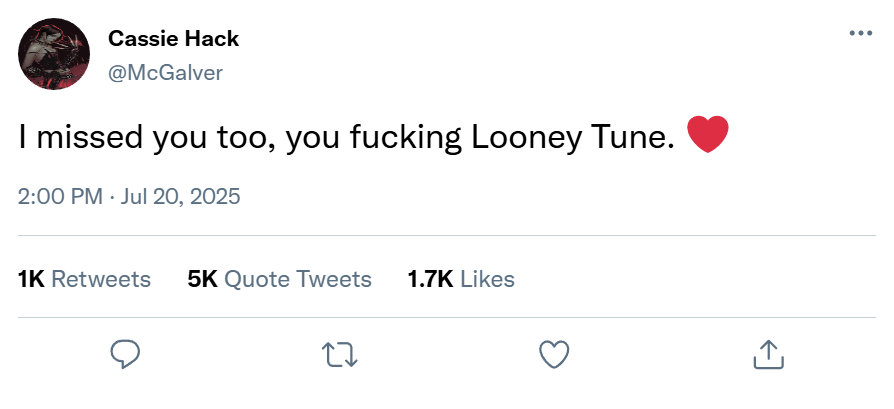Click the "1K" retweet count number
This screenshot has width=894, height=409.
pyautogui.click(x=32, y=279)
